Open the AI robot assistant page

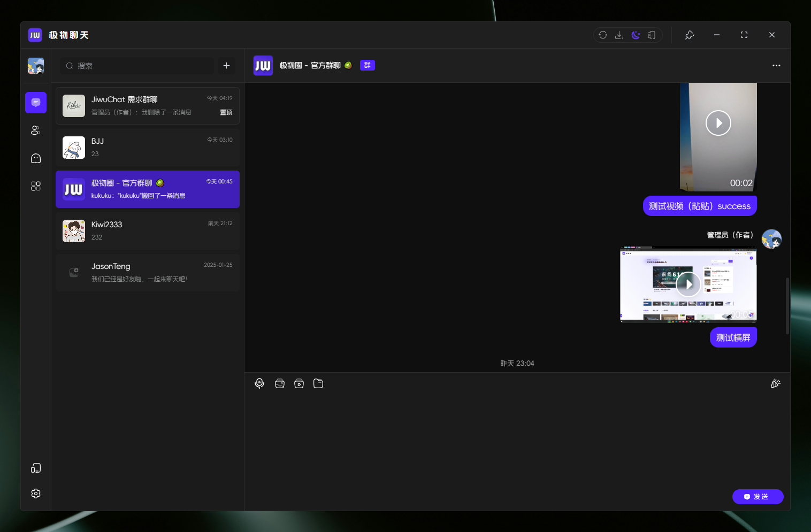pyautogui.click(x=36, y=158)
